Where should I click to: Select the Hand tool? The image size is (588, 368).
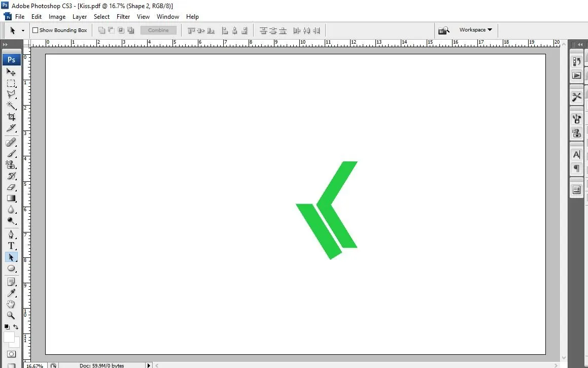(x=11, y=304)
